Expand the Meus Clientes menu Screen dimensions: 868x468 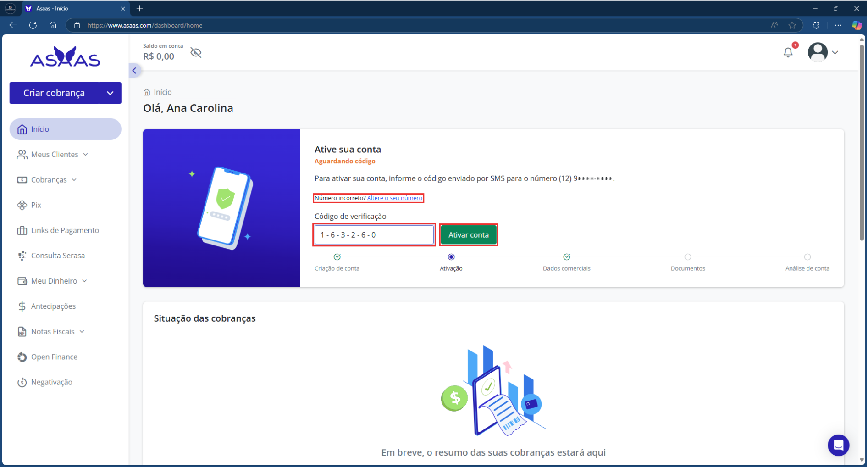click(x=54, y=155)
